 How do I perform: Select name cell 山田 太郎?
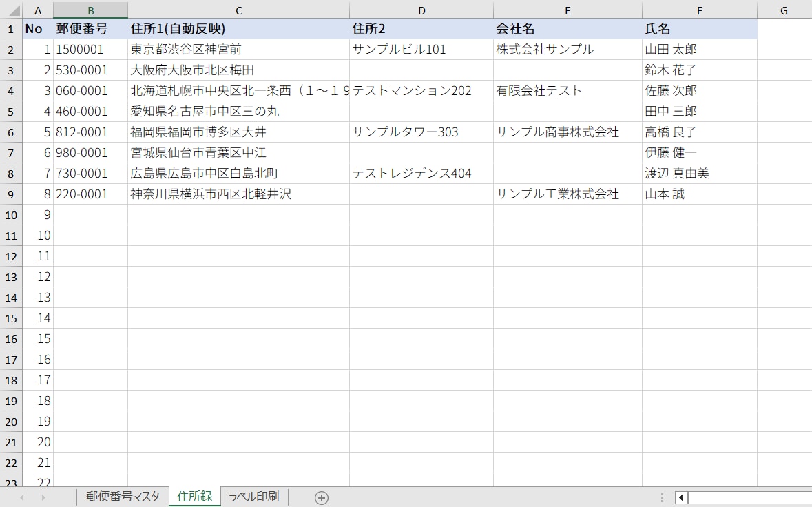[700, 50]
